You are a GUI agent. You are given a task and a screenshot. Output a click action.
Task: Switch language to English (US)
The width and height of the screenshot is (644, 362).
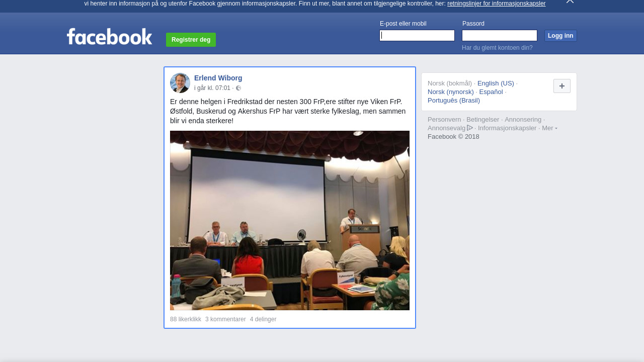pos(496,83)
